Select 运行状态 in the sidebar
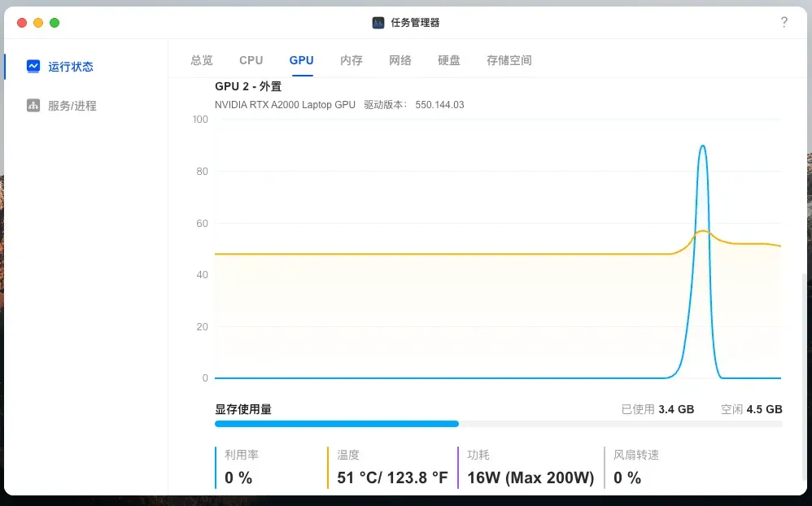Viewport: 812px width, 506px height. [x=71, y=67]
